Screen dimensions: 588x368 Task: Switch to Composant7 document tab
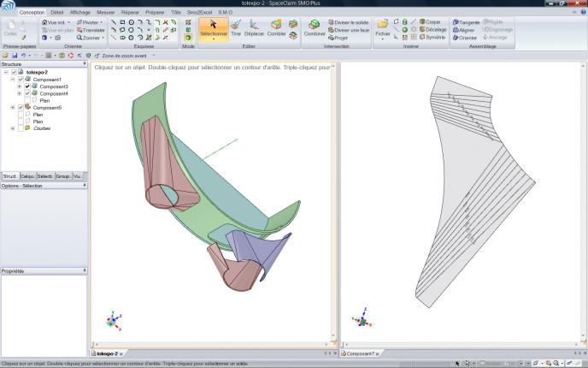pyautogui.click(x=359, y=353)
